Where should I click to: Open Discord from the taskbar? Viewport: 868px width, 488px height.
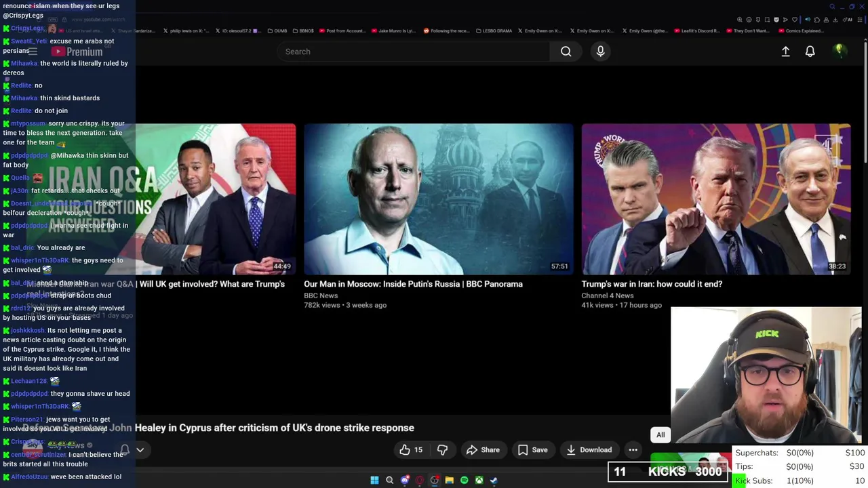tap(405, 481)
